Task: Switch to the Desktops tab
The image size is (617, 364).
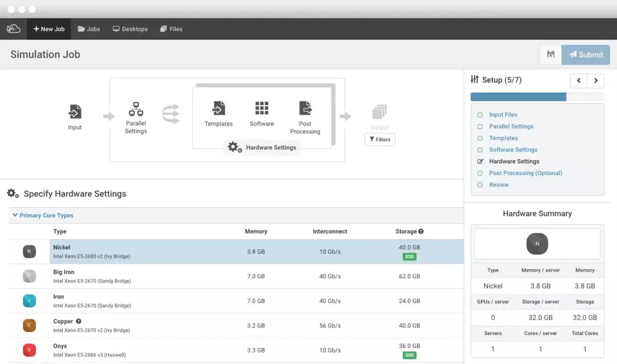Action: point(130,29)
